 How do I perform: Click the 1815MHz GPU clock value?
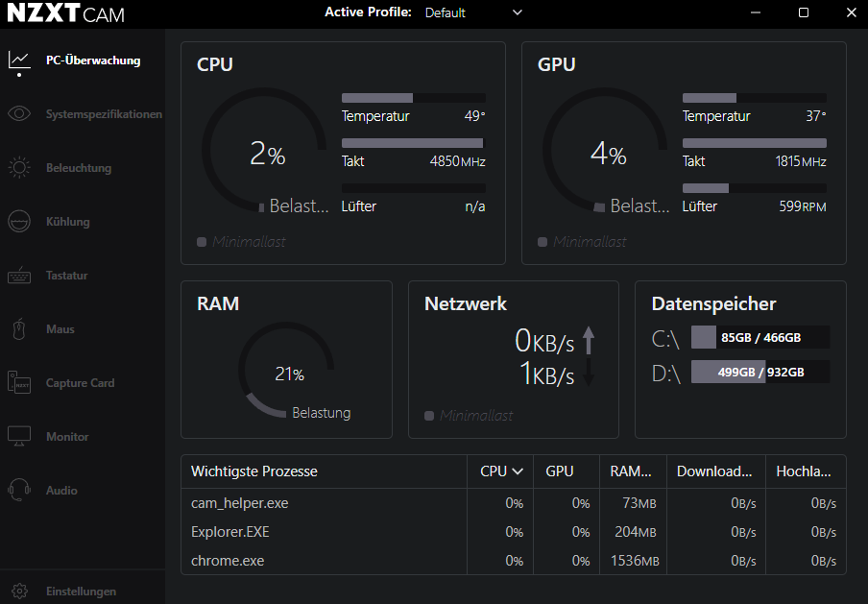[x=801, y=161]
